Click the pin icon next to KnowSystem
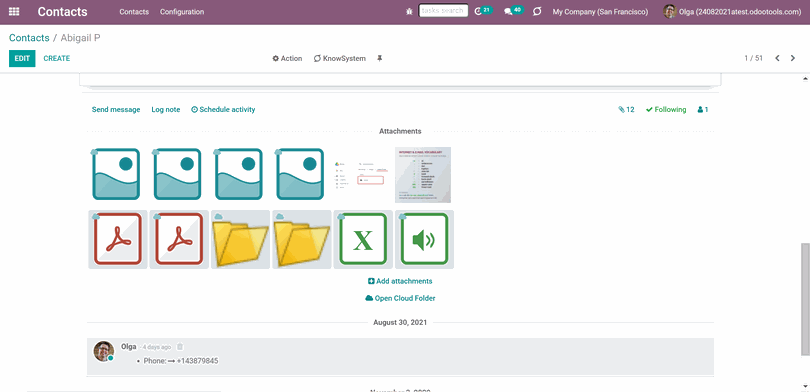Image resolution: width=810 pixels, height=392 pixels. tap(380, 58)
